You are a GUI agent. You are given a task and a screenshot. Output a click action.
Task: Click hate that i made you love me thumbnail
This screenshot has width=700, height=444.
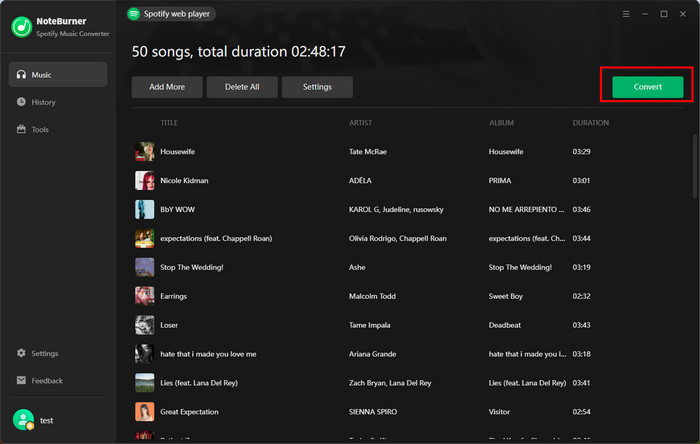click(145, 354)
